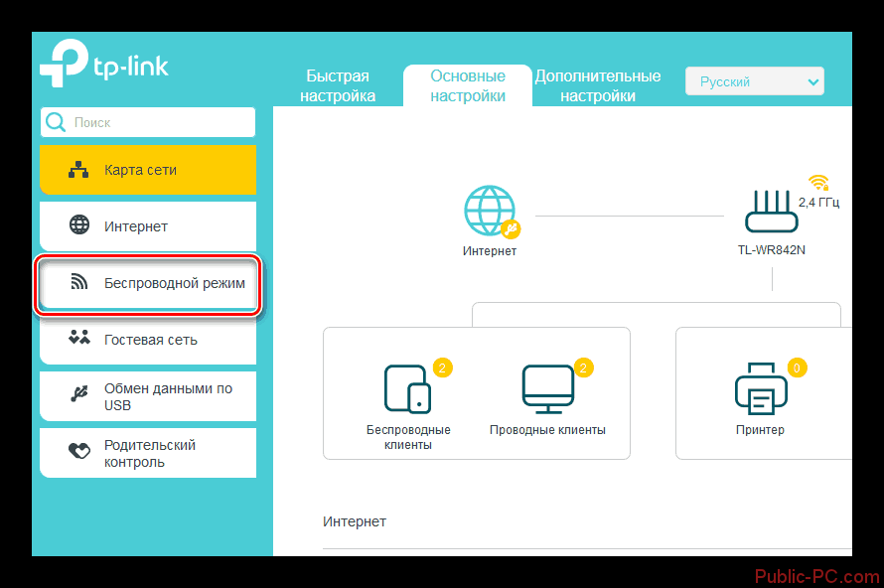The image size is (884, 588).
Task: Open Гостевая сеть in the sidebar
Action: click(x=148, y=340)
